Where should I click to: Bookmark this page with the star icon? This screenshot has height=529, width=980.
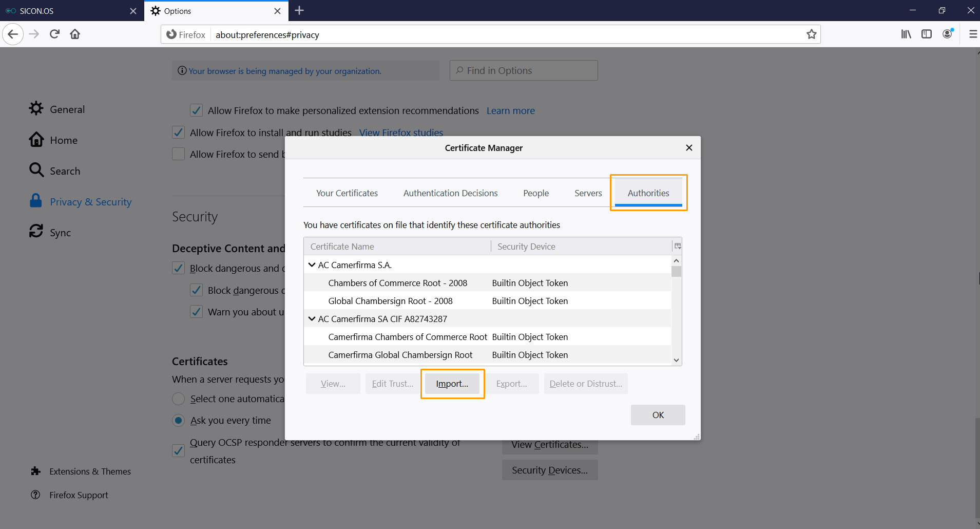[x=811, y=34]
